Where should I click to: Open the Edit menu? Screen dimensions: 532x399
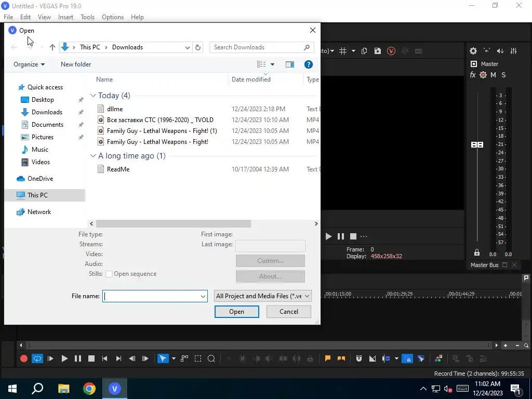coord(25,17)
